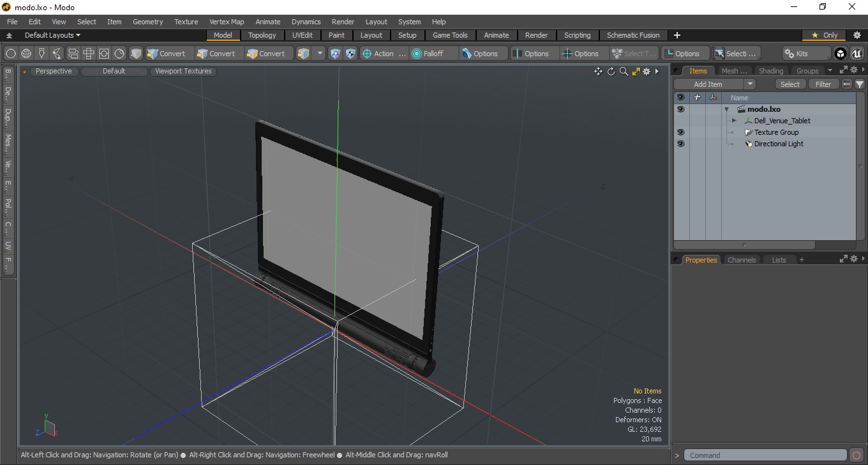Click second shield-shaped selection icon

click(x=350, y=54)
